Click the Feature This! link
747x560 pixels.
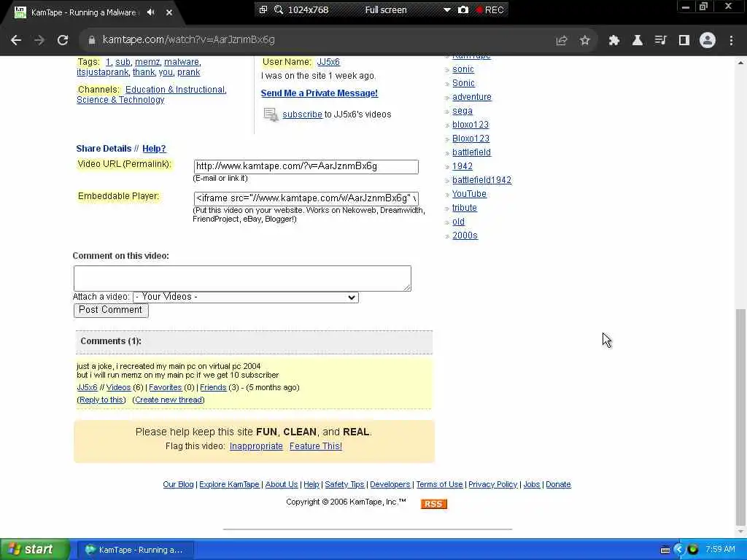pos(316,446)
